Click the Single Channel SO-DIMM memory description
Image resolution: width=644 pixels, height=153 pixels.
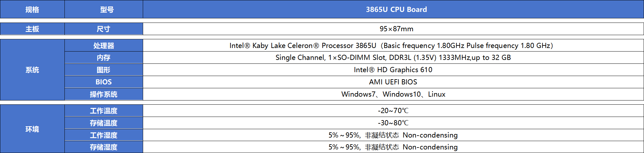click(x=393, y=58)
